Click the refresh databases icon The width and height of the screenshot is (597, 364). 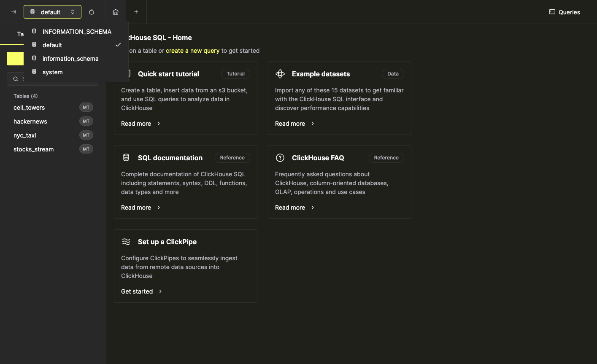[92, 12]
